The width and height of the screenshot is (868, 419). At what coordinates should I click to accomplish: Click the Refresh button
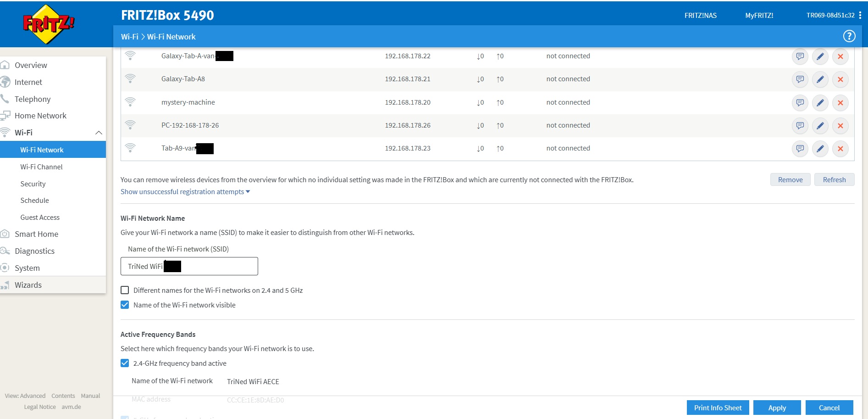(x=834, y=180)
